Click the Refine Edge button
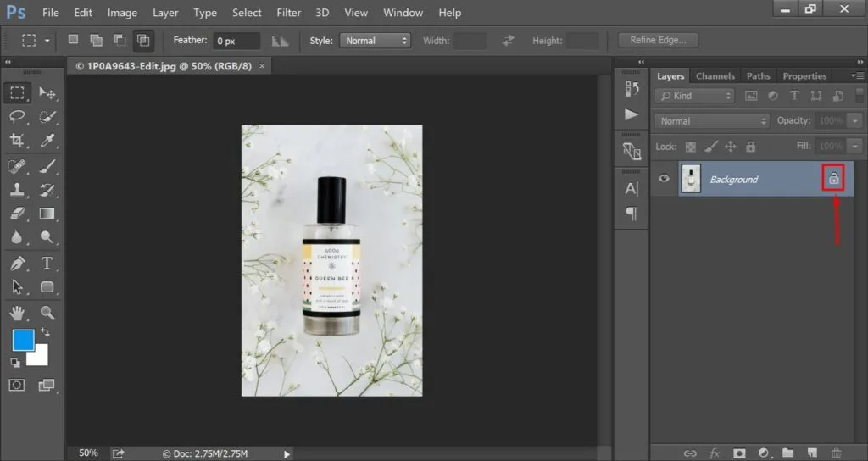868x461 pixels. (658, 41)
